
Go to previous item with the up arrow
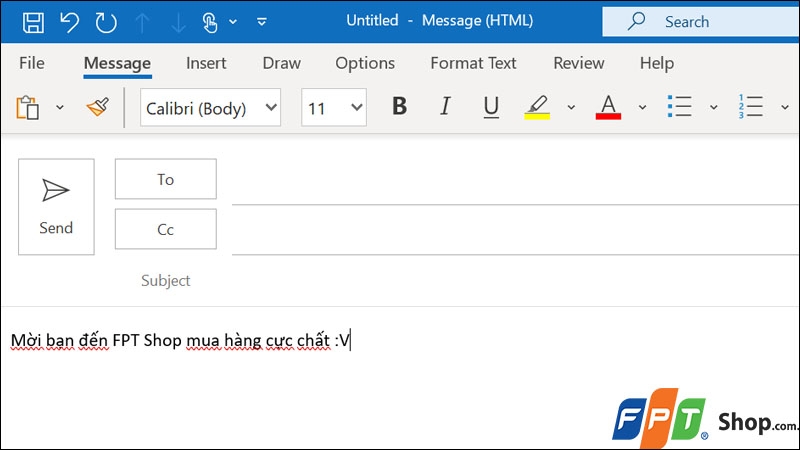click(142, 22)
